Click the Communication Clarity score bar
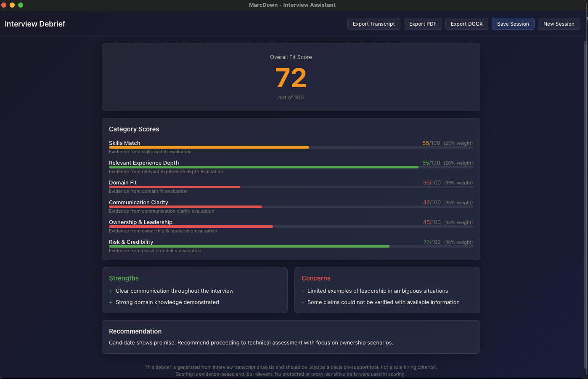588x379 pixels. click(x=291, y=207)
